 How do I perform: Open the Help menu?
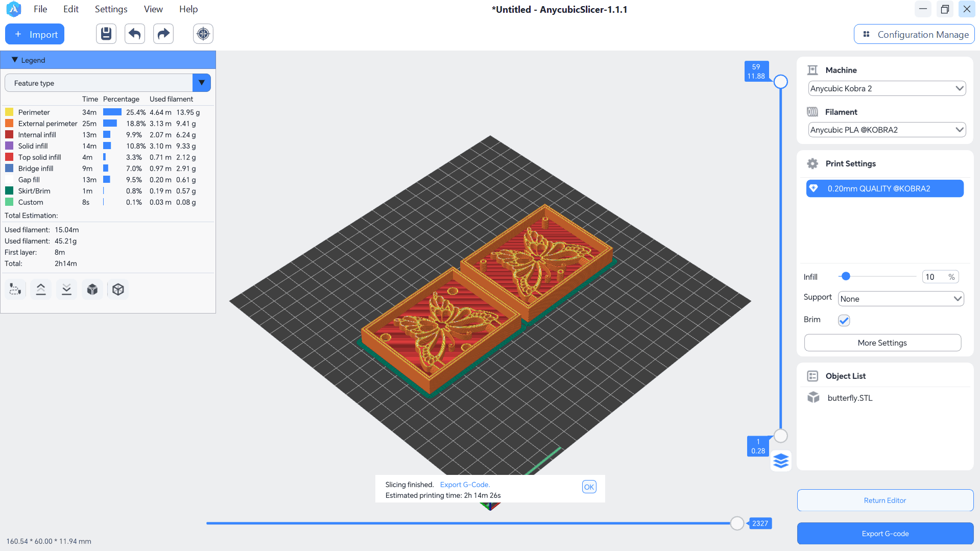188,9
